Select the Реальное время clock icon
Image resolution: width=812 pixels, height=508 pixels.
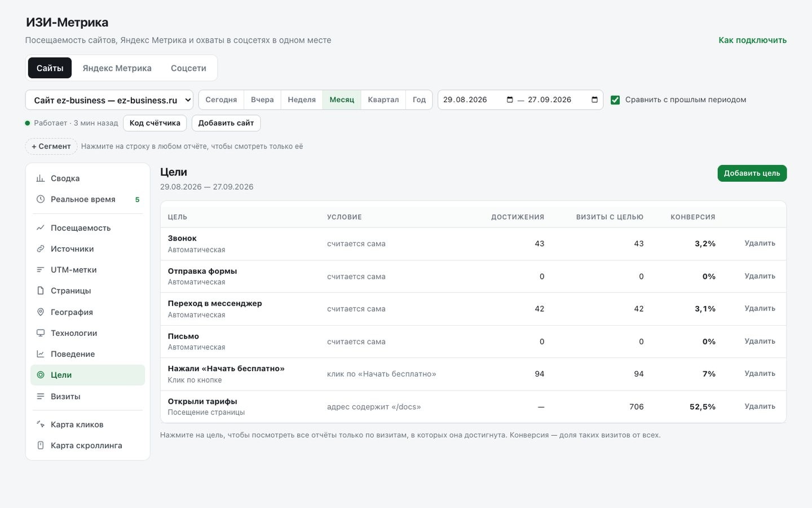coord(41,199)
